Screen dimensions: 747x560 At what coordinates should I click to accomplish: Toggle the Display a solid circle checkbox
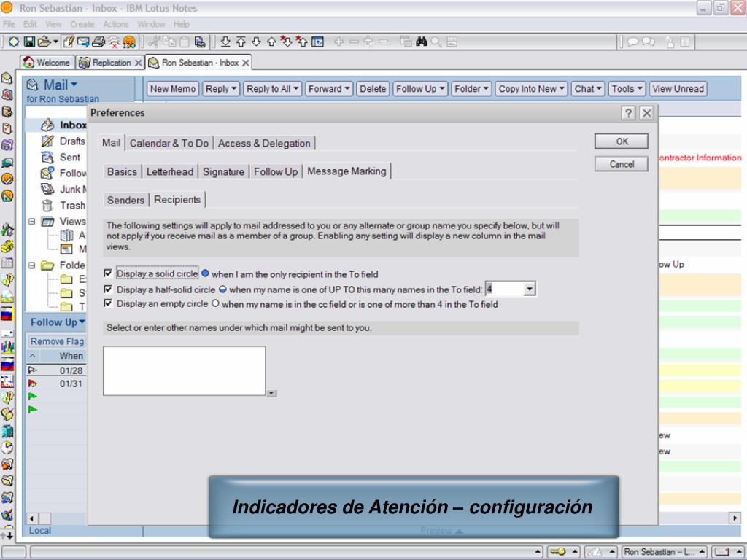click(x=108, y=273)
